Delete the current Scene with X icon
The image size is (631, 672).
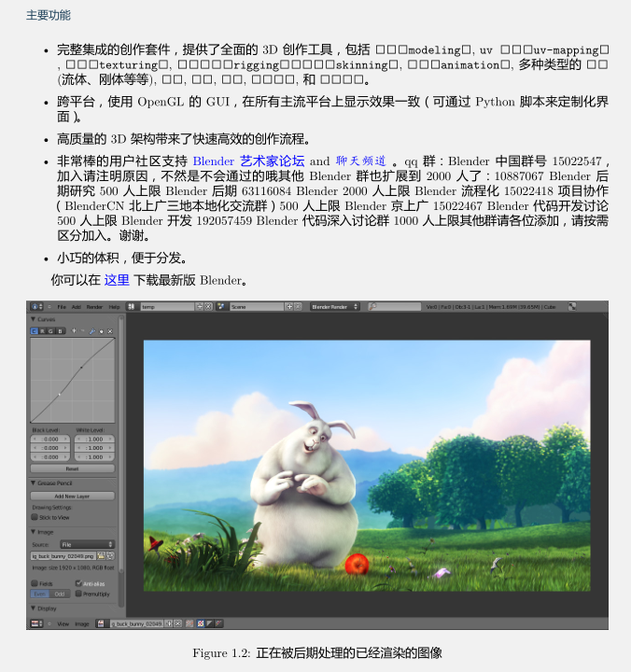(x=298, y=306)
